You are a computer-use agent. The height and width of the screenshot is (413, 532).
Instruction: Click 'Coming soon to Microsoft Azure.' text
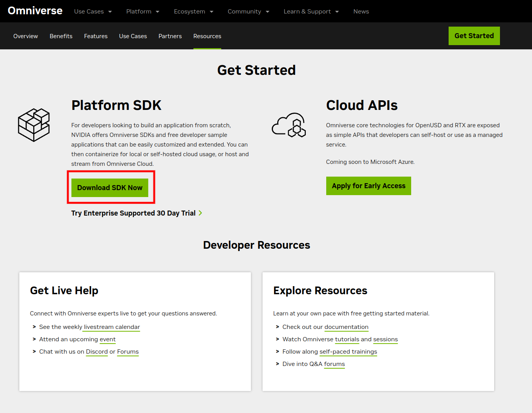click(x=370, y=162)
